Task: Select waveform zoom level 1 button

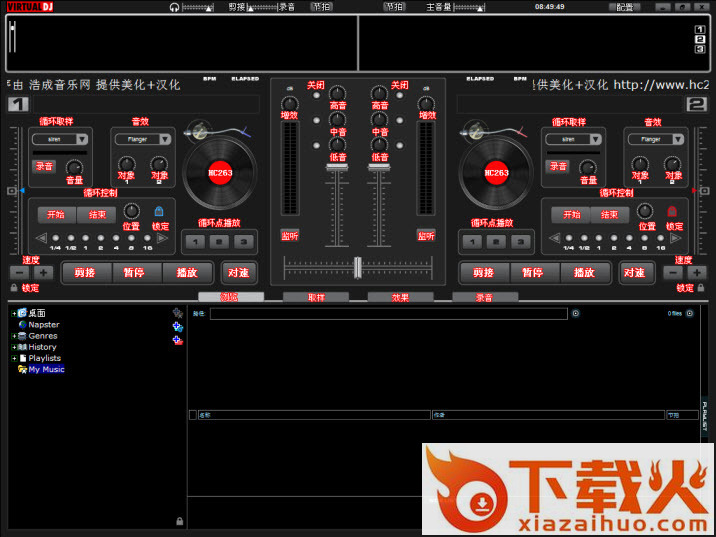Action: 700,29
